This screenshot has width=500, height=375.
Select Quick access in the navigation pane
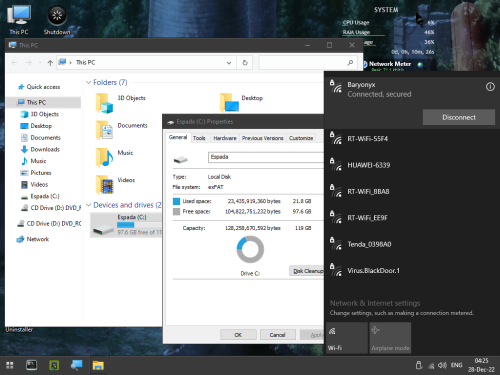click(43, 87)
